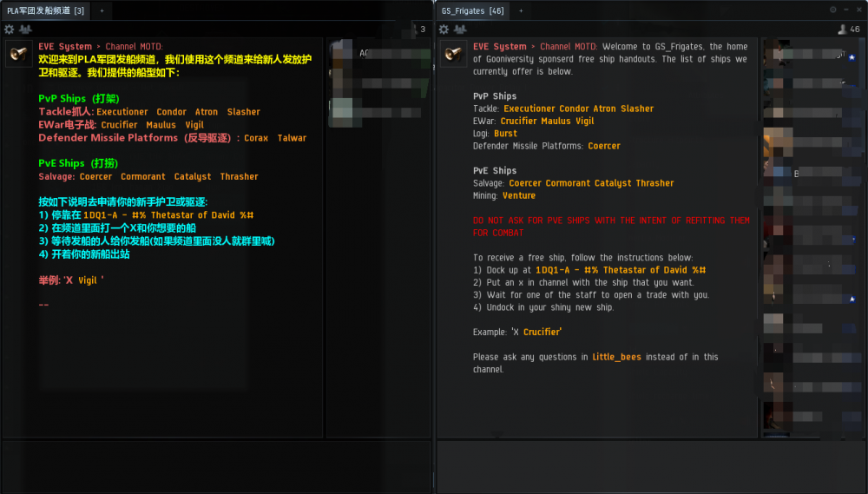Click 'EVE System' sender name in PLA军团发船频道 chat
The height and width of the screenshot is (494, 868).
65,47
